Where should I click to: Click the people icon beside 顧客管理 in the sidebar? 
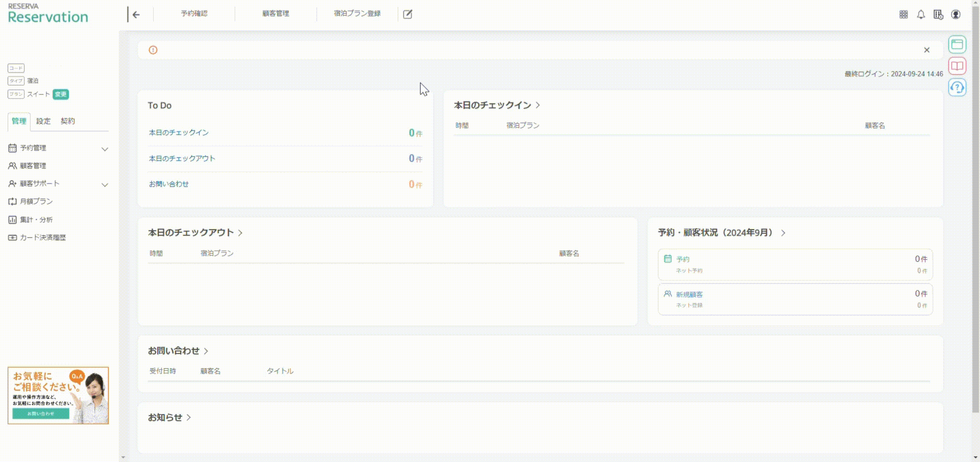[x=12, y=166]
